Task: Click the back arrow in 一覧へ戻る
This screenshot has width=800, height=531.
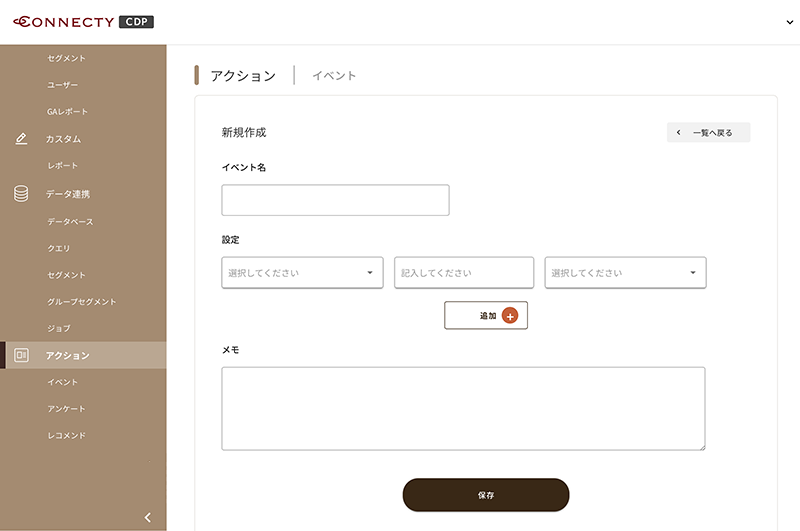Action: pos(679,133)
